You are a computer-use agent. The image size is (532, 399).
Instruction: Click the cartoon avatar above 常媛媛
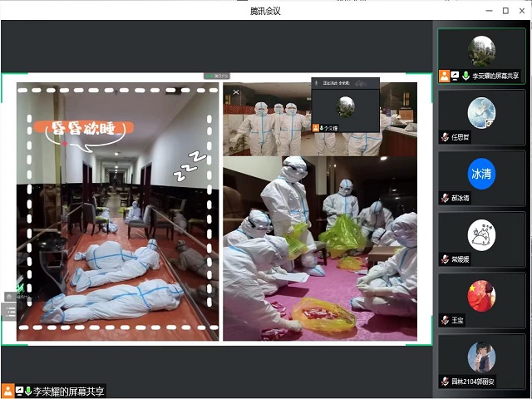481,234
